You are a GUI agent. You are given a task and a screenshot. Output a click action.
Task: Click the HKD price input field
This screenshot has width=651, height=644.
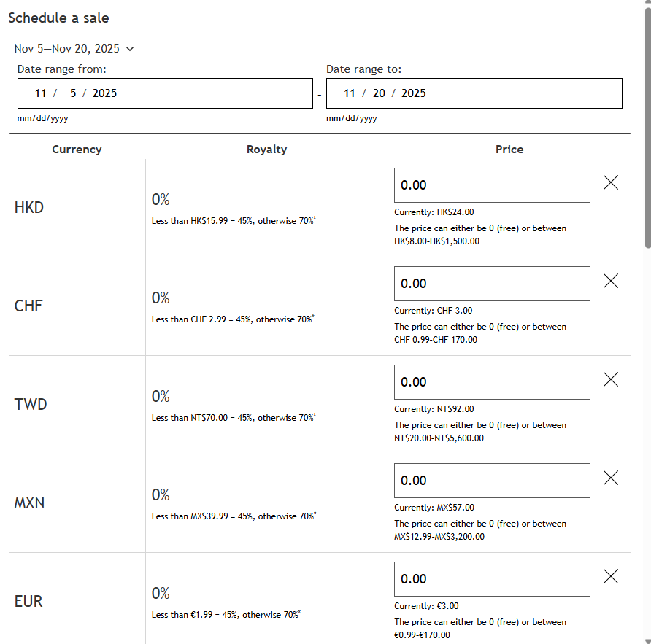pyautogui.click(x=492, y=185)
